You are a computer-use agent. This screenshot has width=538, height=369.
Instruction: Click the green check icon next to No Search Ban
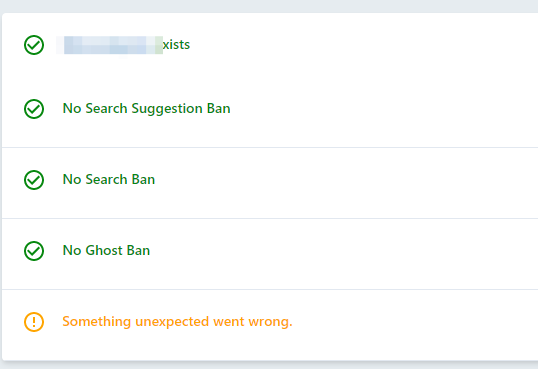34,180
